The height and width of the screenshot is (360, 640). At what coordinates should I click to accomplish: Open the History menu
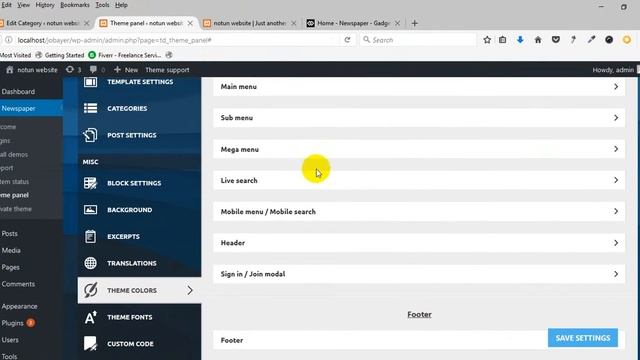point(45,5)
